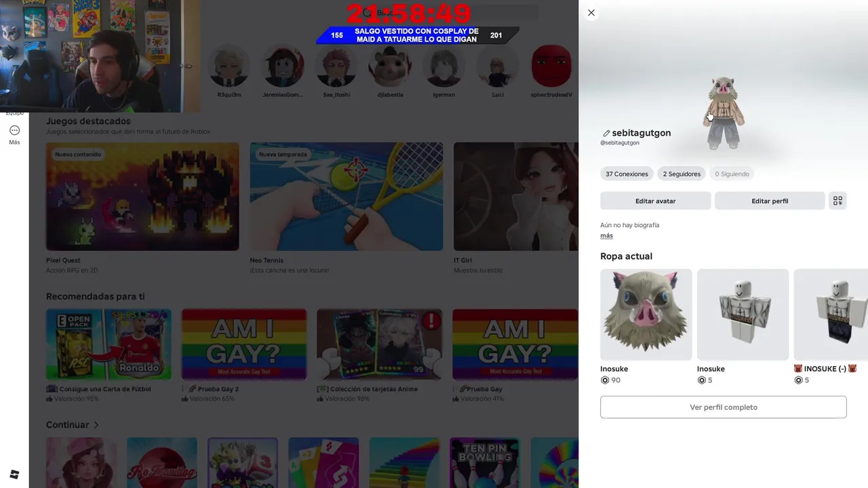Open the Neo Tennis featured game card

[347, 197]
